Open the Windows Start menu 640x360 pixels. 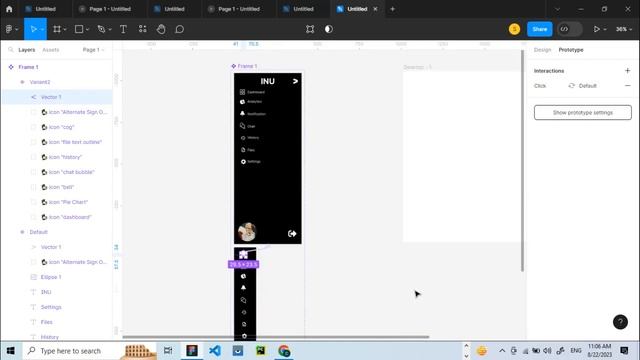coord(11,351)
